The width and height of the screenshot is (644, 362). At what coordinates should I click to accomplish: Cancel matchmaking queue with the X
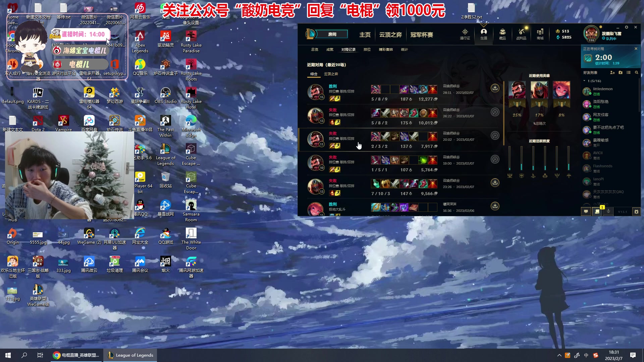(636, 49)
